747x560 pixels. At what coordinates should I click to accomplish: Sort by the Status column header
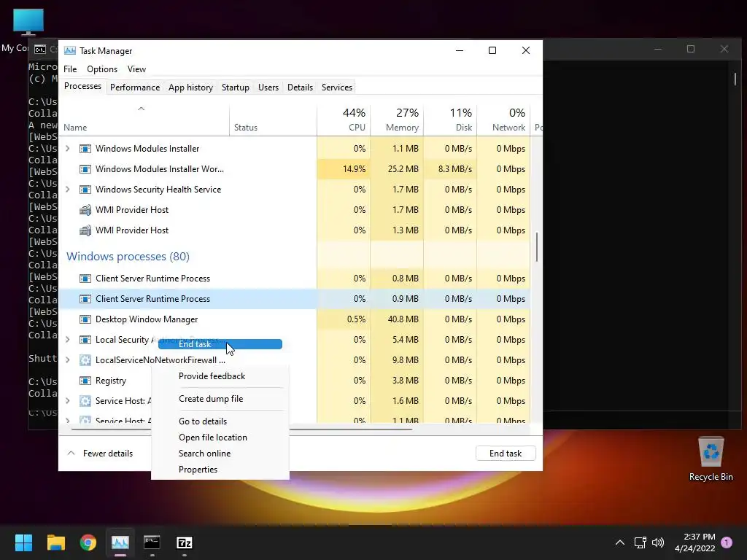click(x=273, y=120)
